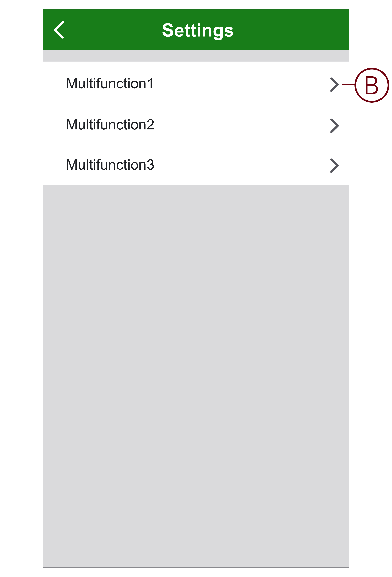The width and height of the screenshot is (392, 577).
Task: Expand Multifunction2 using its chevron
Action: pyautogui.click(x=334, y=126)
